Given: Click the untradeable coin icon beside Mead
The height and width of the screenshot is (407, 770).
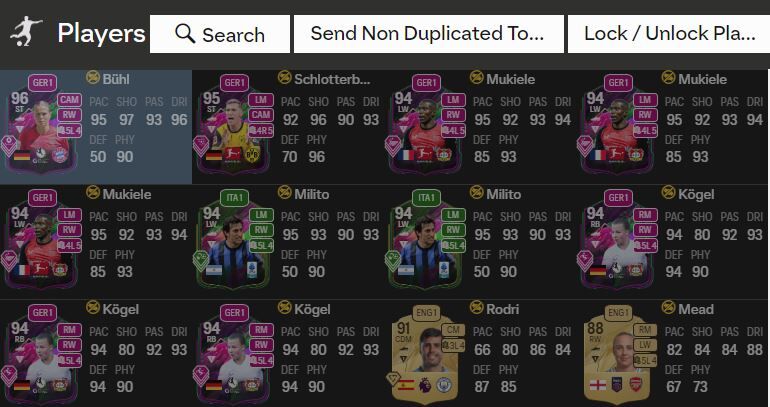Looking at the screenshot, I should point(668,308).
